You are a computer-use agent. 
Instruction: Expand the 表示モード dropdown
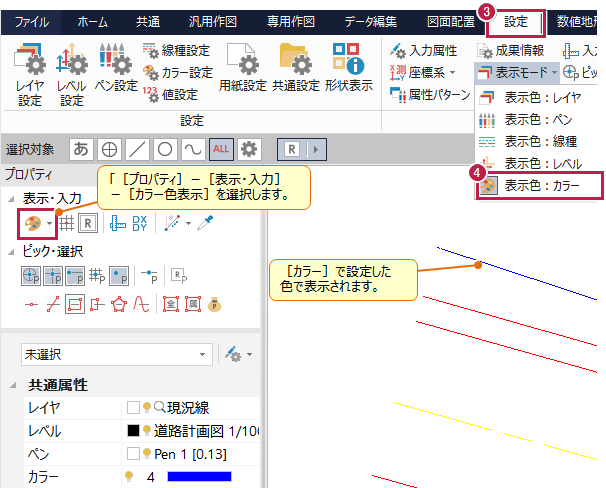coord(516,73)
